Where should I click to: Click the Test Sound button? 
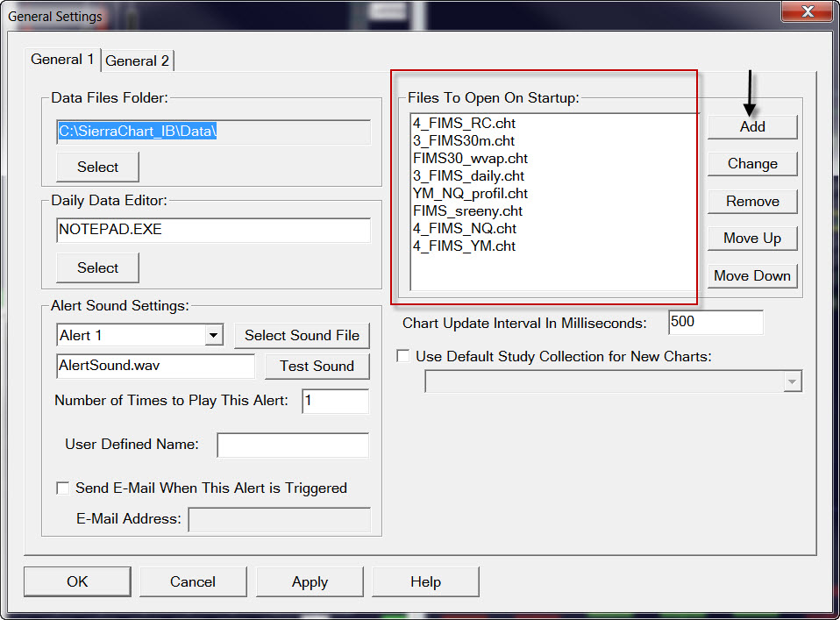pyautogui.click(x=317, y=366)
